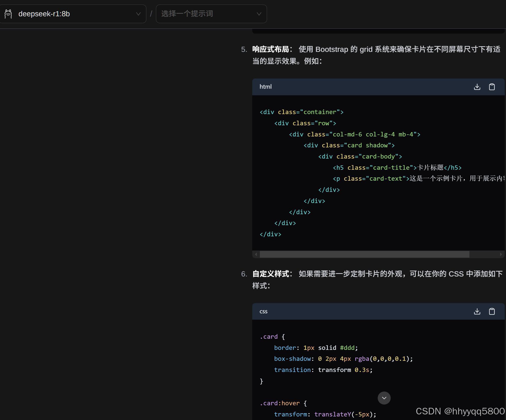The height and width of the screenshot is (420, 506).
Task: Click the html language label
Action: (x=265, y=87)
